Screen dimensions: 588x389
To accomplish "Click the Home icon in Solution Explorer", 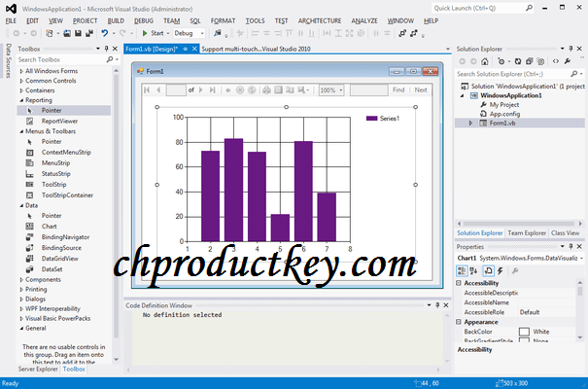I will pos(485,61).
